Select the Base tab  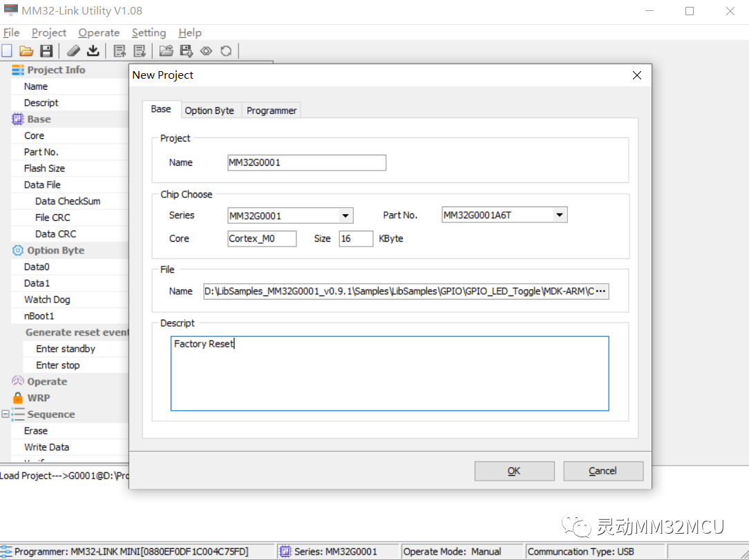tap(161, 109)
